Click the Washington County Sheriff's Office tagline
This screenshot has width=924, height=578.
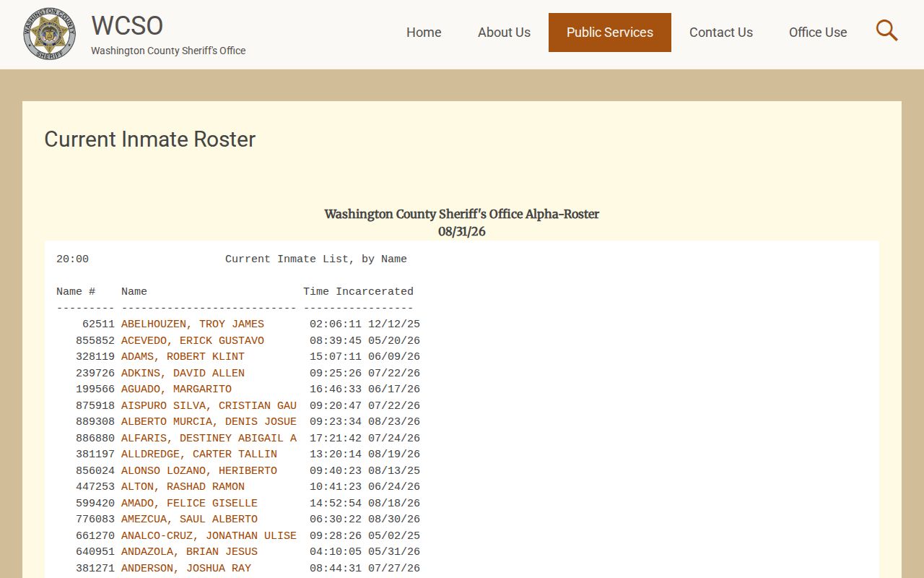tap(168, 51)
